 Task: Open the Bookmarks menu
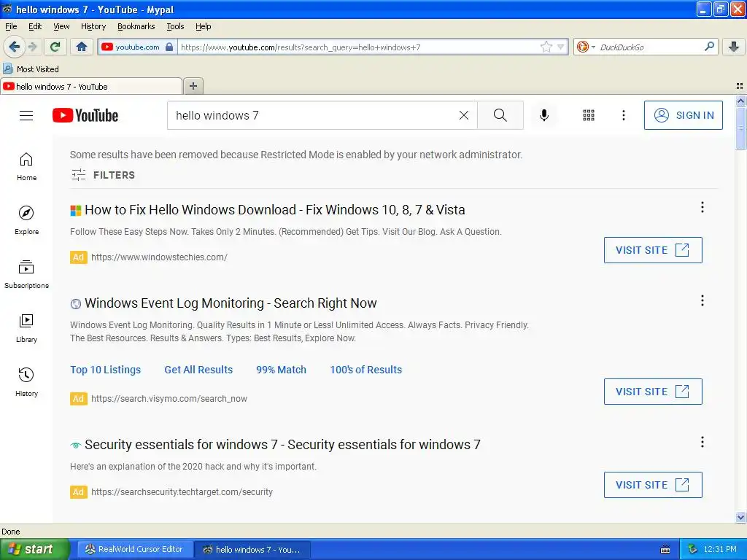[136, 26]
